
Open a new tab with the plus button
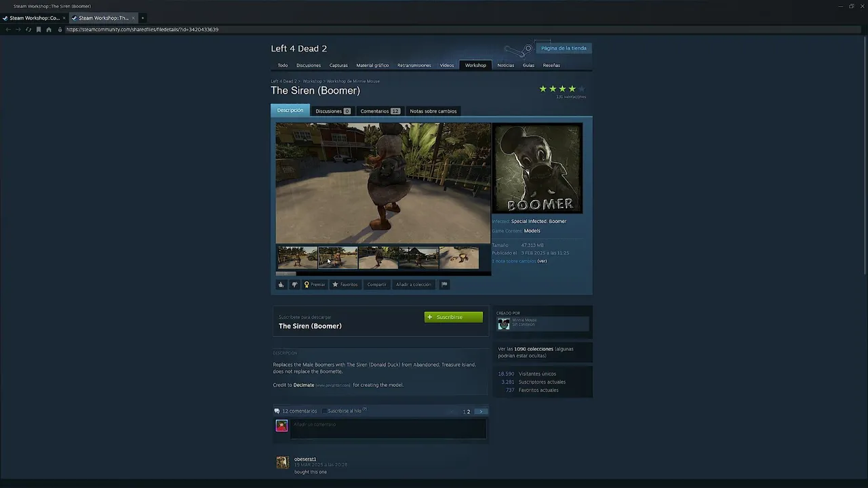pos(142,18)
